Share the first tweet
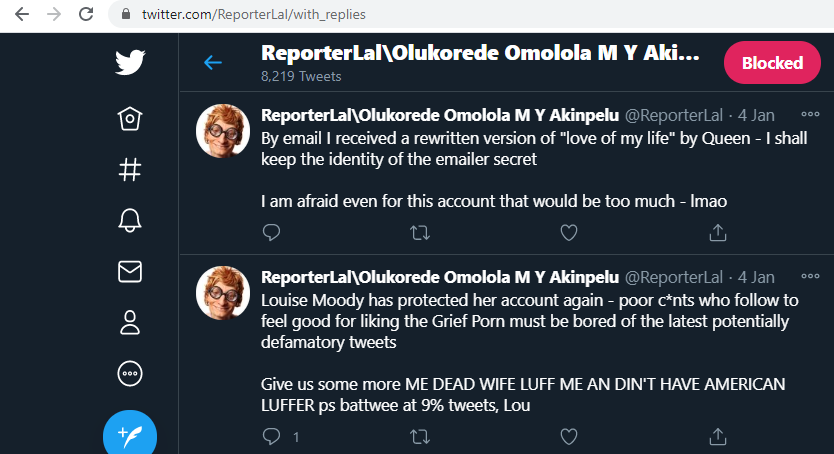 [717, 232]
